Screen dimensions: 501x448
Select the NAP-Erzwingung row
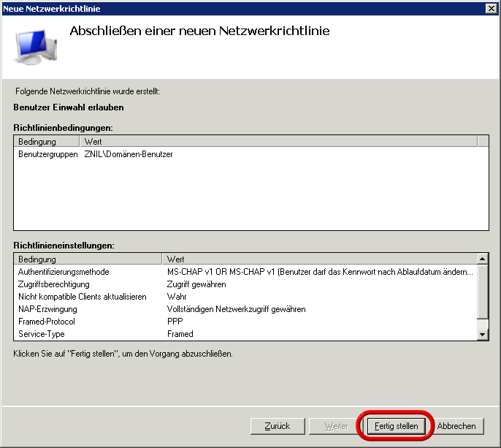click(47, 309)
